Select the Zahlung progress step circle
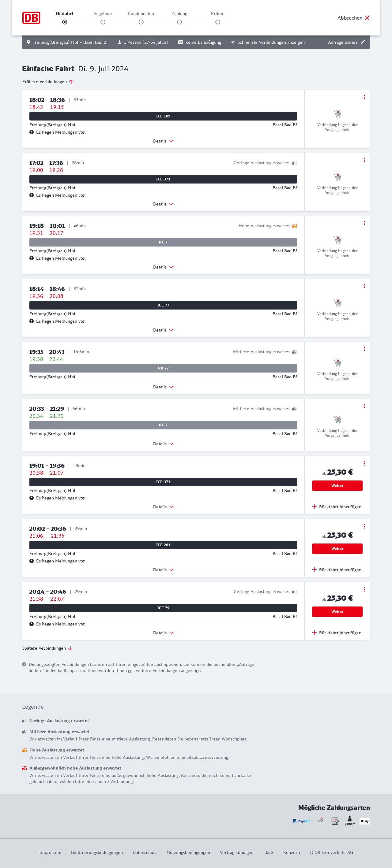Image resolution: width=392 pixels, height=868 pixels. (x=179, y=22)
